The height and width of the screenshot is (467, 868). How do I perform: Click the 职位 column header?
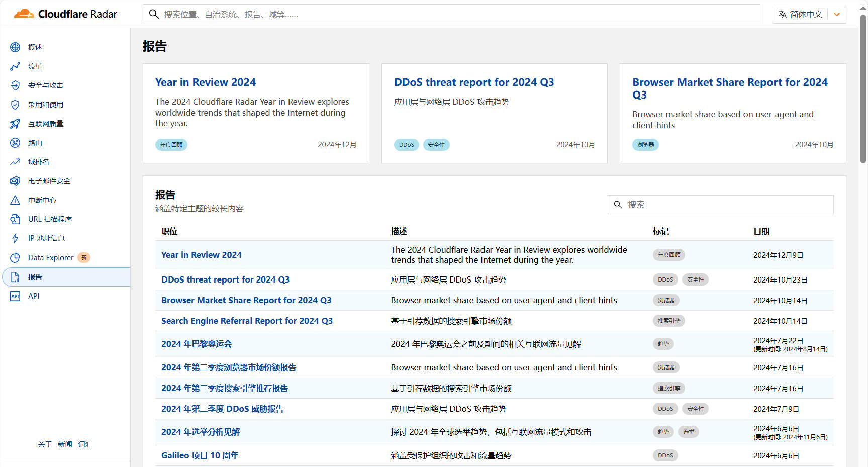pos(169,231)
